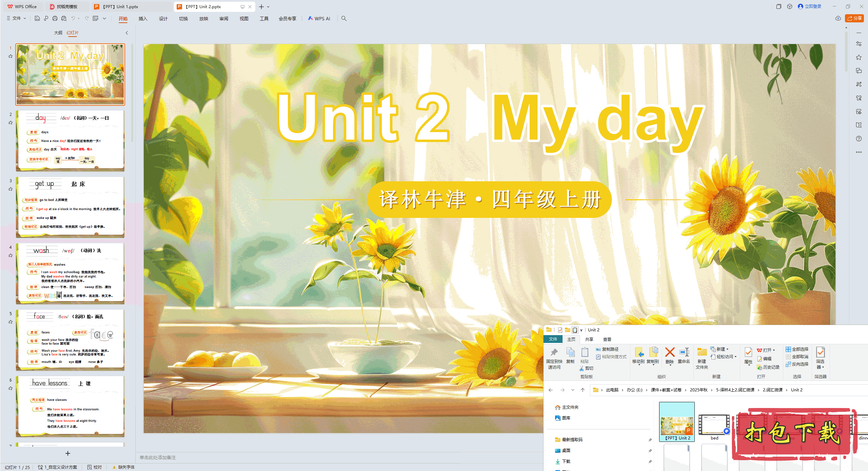Screen dimensions: 868x471
Task: Switch to the Explorer 查看 tab
Action: [607, 339]
